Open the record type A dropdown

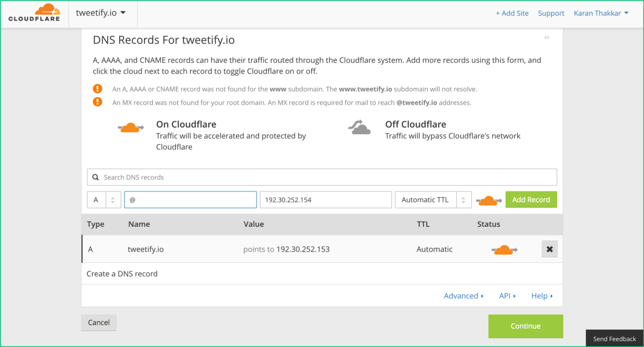point(104,200)
